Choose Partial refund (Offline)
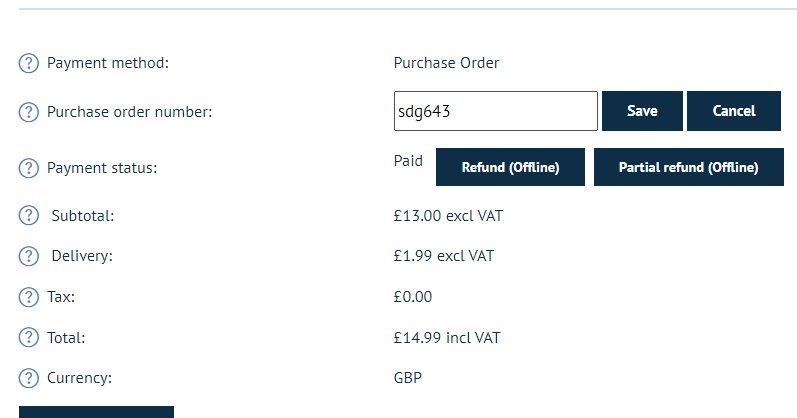797x418 pixels. [689, 167]
